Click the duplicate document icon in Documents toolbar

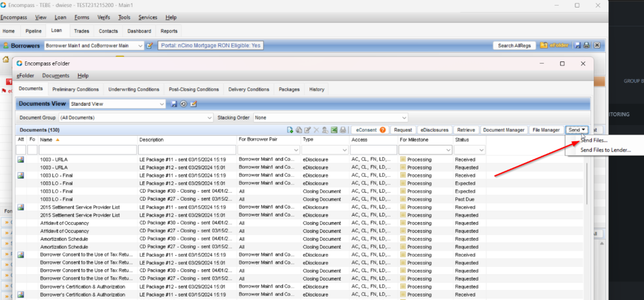click(x=299, y=130)
